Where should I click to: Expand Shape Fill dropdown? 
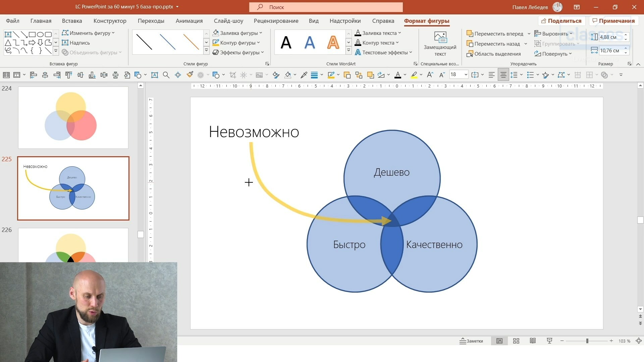coord(261,33)
